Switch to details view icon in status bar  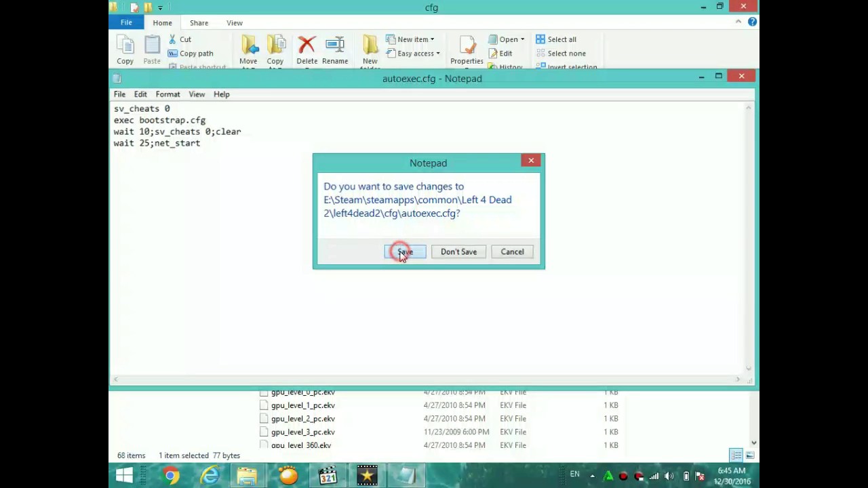736,455
